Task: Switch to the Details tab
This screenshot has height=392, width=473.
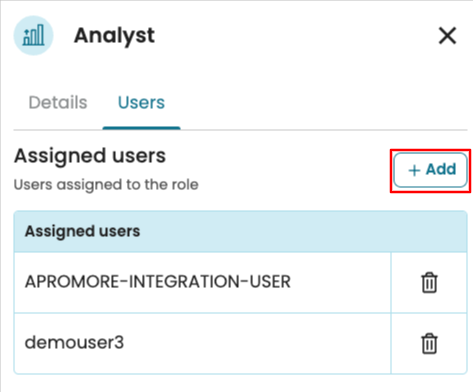Action: (58, 102)
